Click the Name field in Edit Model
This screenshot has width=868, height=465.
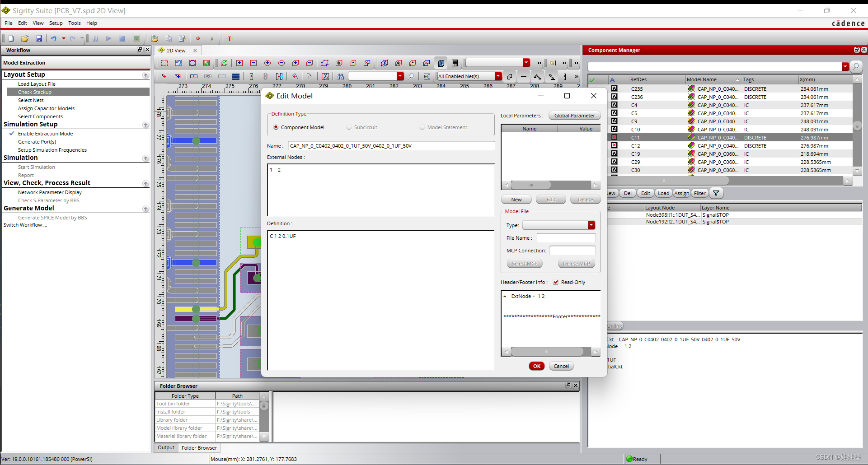391,146
